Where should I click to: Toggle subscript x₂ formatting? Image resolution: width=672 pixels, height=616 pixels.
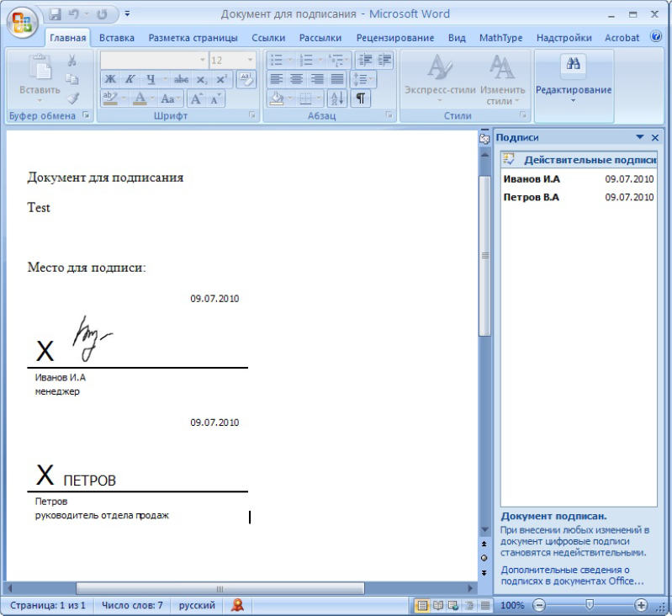201,79
